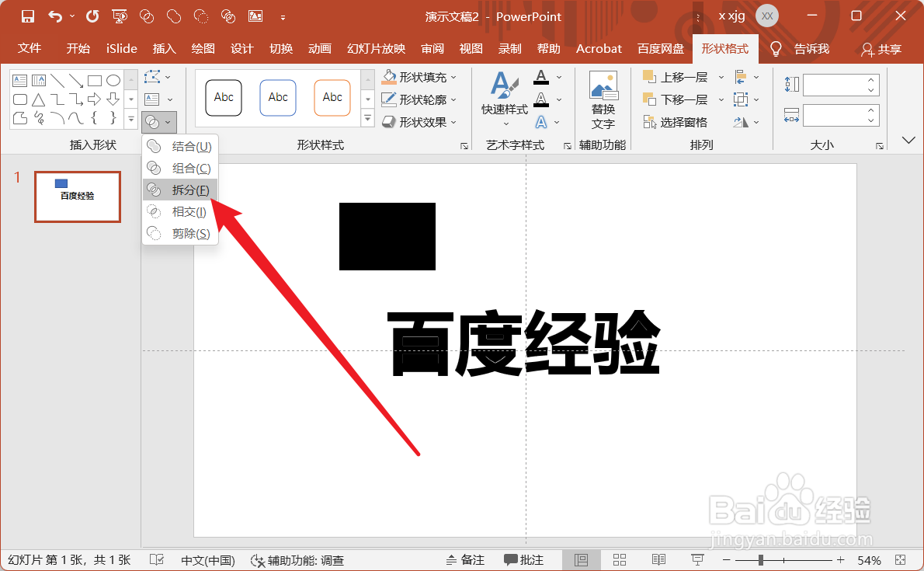This screenshot has width=924, height=571.
Task: Choose the down arrow shape
Action: click(x=113, y=99)
